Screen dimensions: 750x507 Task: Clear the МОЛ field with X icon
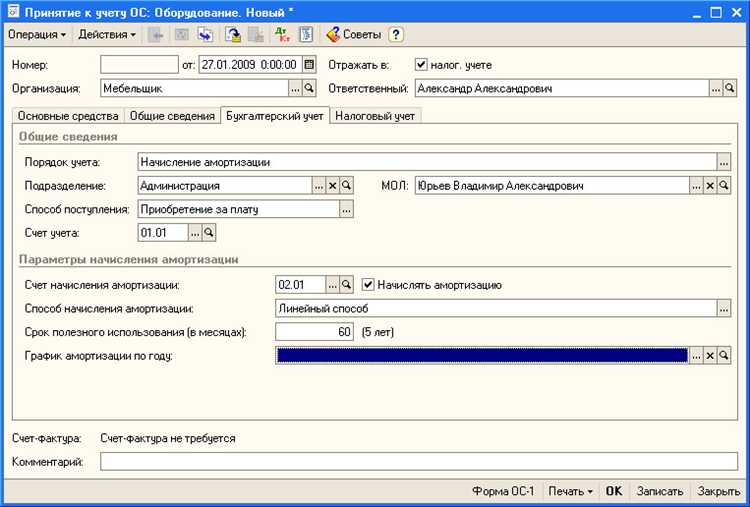pyautogui.click(x=710, y=186)
